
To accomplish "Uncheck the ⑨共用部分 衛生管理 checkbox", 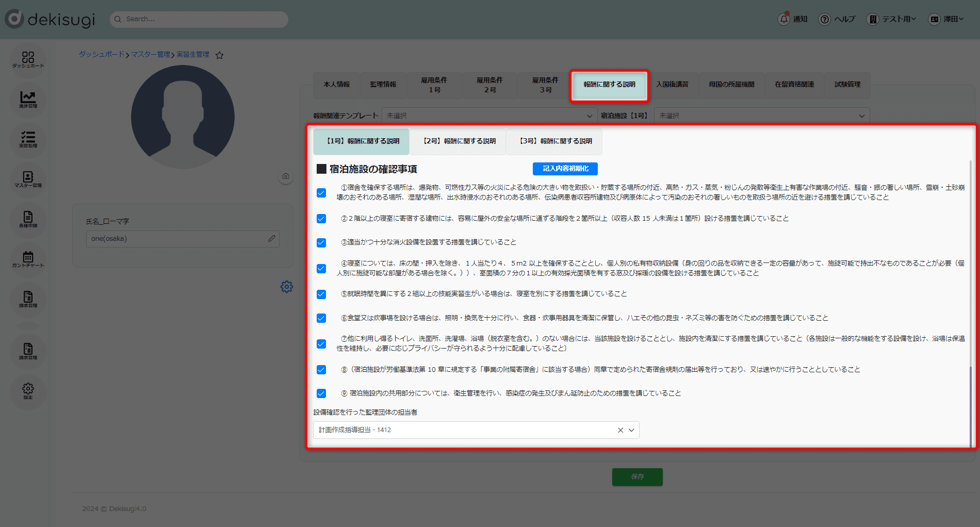I will [321, 393].
